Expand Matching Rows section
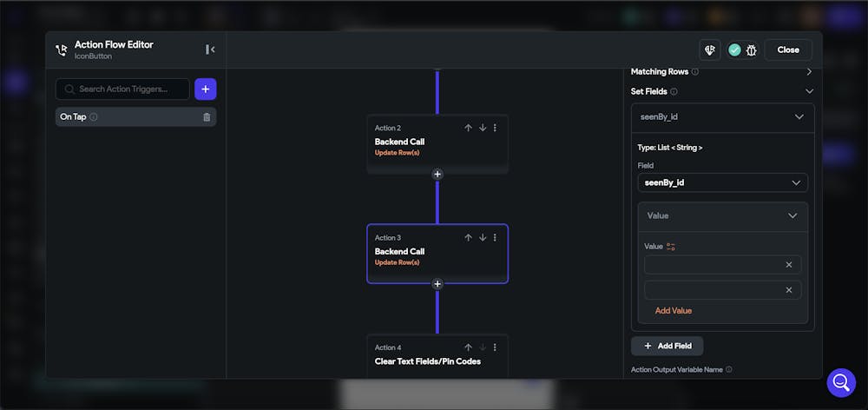This screenshot has height=410, width=868. (809, 72)
